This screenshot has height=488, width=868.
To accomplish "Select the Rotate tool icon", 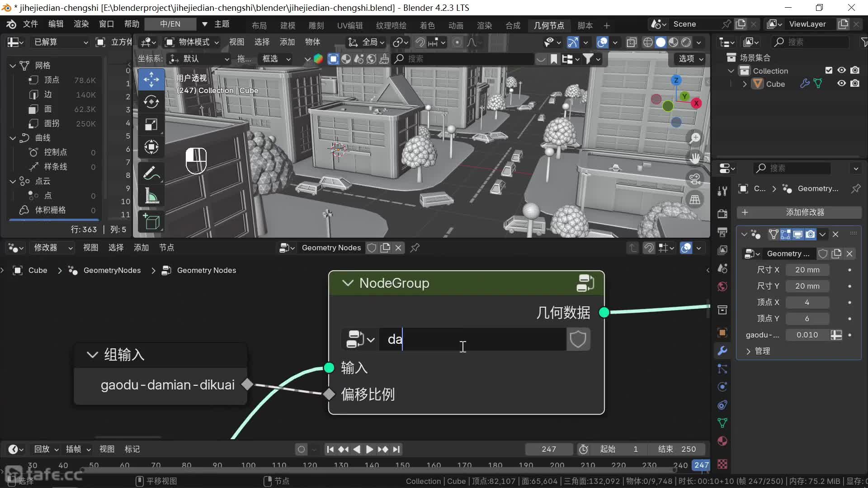I will click(x=151, y=102).
